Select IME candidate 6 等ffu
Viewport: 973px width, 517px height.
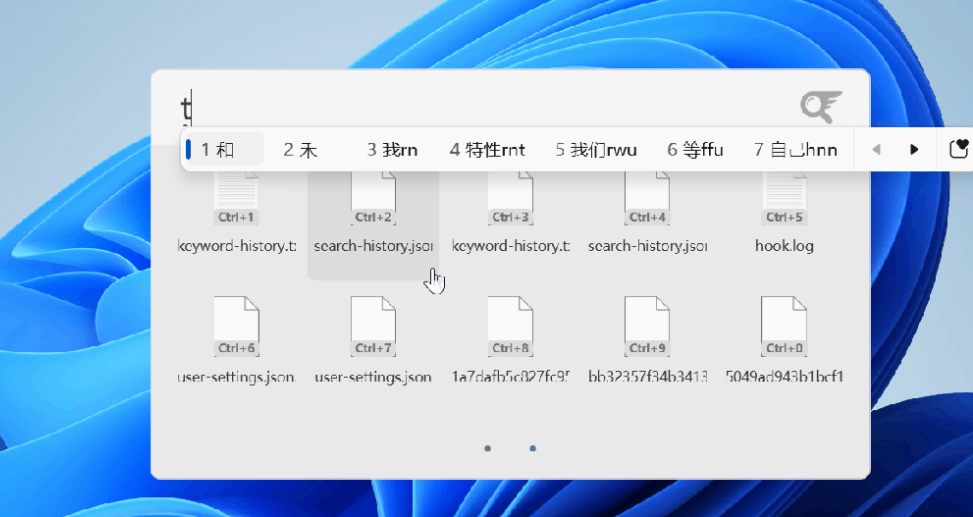click(x=695, y=150)
